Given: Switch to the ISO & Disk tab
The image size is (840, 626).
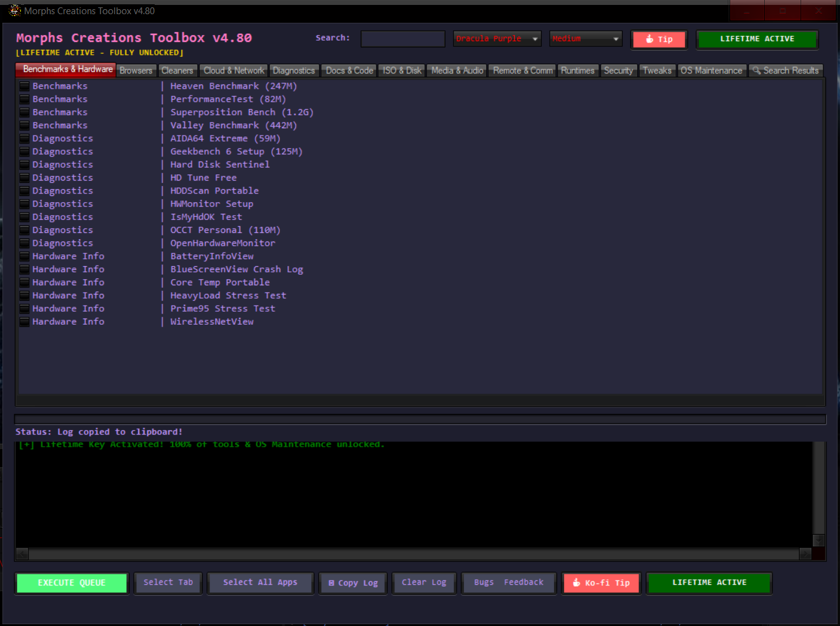Looking at the screenshot, I should tap(402, 71).
